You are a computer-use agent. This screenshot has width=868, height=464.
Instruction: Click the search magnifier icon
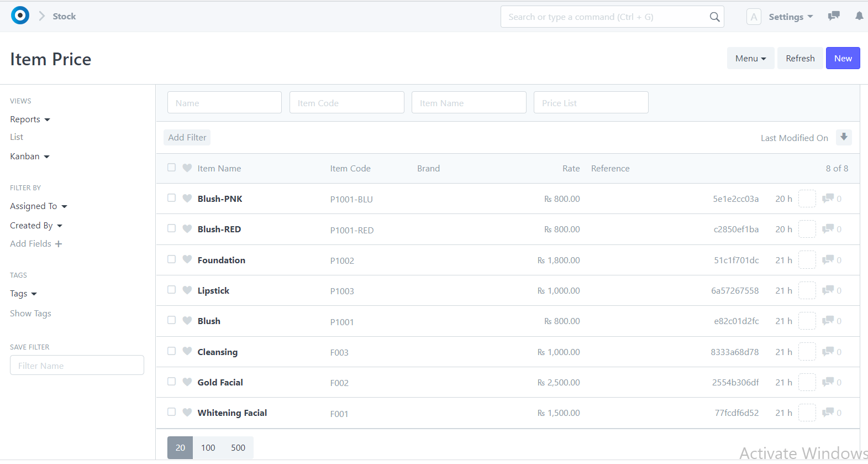click(714, 17)
